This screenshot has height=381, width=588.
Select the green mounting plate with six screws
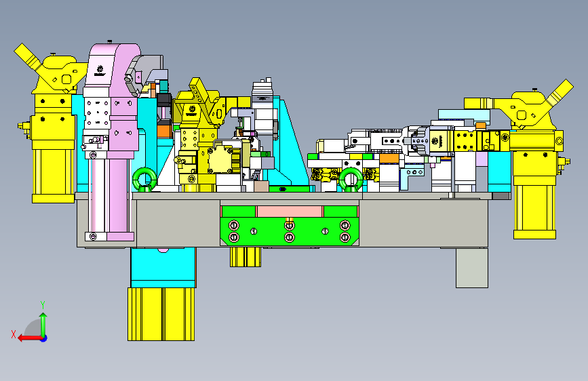click(x=290, y=231)
